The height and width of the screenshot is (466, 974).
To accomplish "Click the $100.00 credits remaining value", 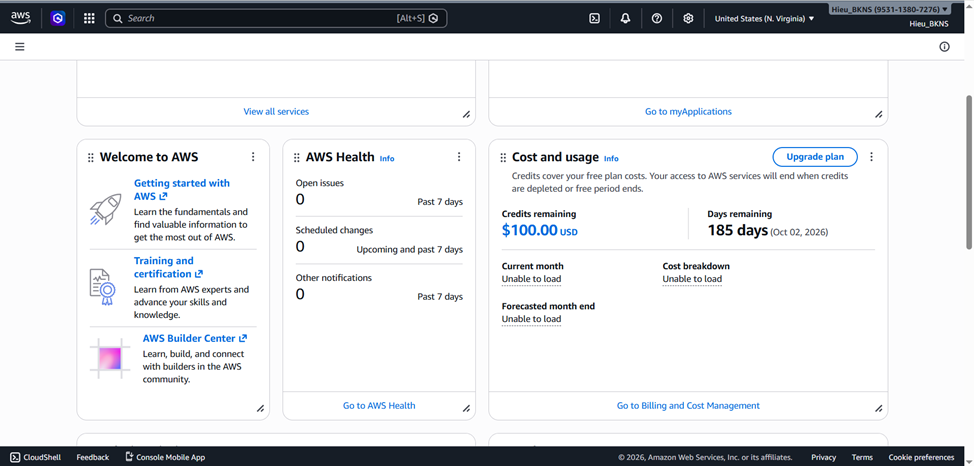I will (540, 230).
